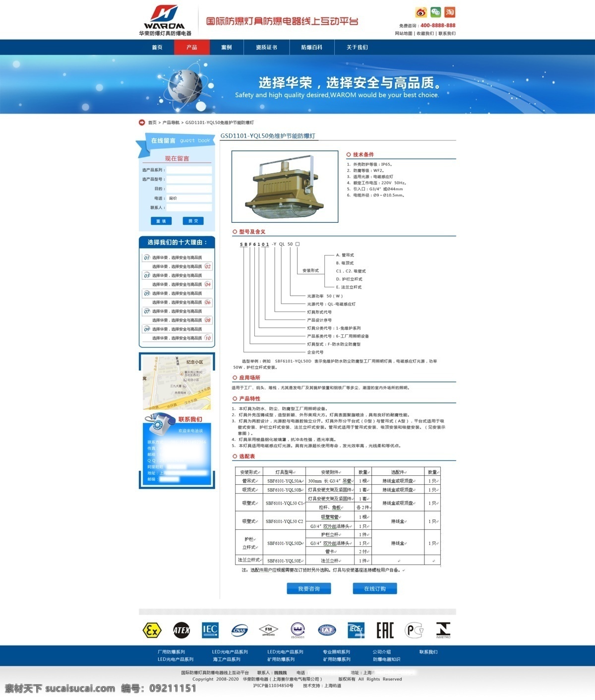
Task: Click the IECEx certification logo
Action: pos(356,630)
